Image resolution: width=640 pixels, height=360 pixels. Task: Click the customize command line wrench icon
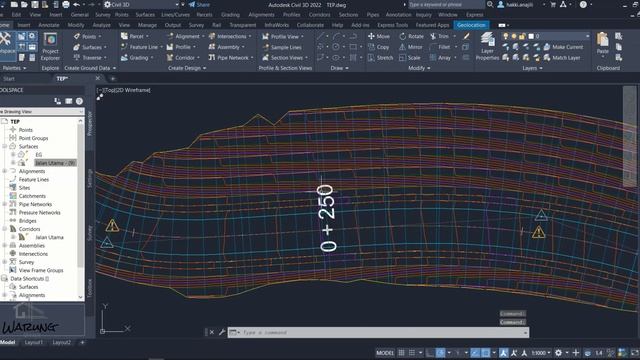[222, 332]
